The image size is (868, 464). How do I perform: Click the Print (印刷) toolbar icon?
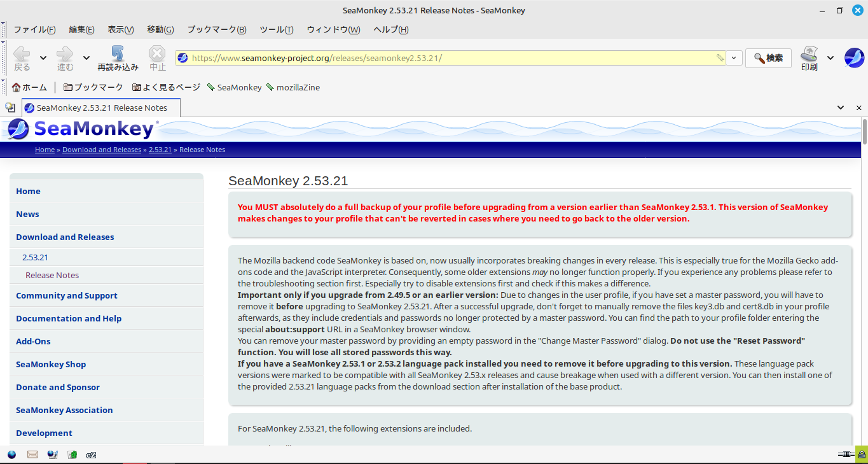(809, 53)
